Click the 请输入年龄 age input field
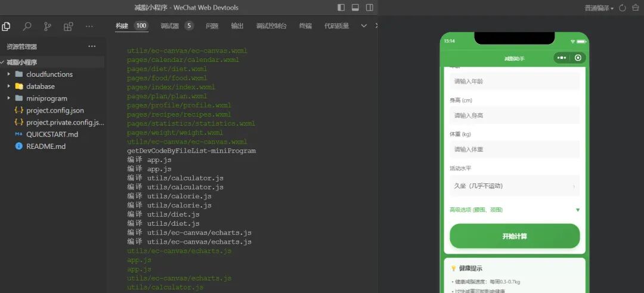The width and height of the screenshot is (644, 293). [x=514, y=81]
